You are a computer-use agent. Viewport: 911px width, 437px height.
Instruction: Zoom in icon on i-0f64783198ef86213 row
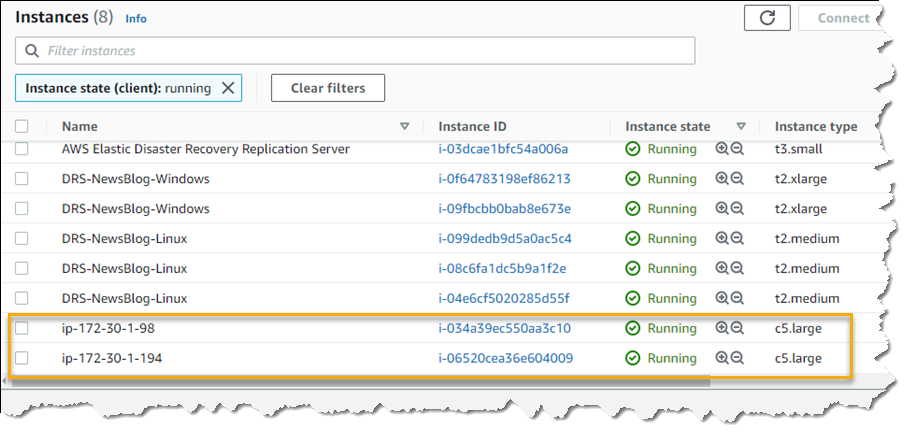(x=722, y=178)
